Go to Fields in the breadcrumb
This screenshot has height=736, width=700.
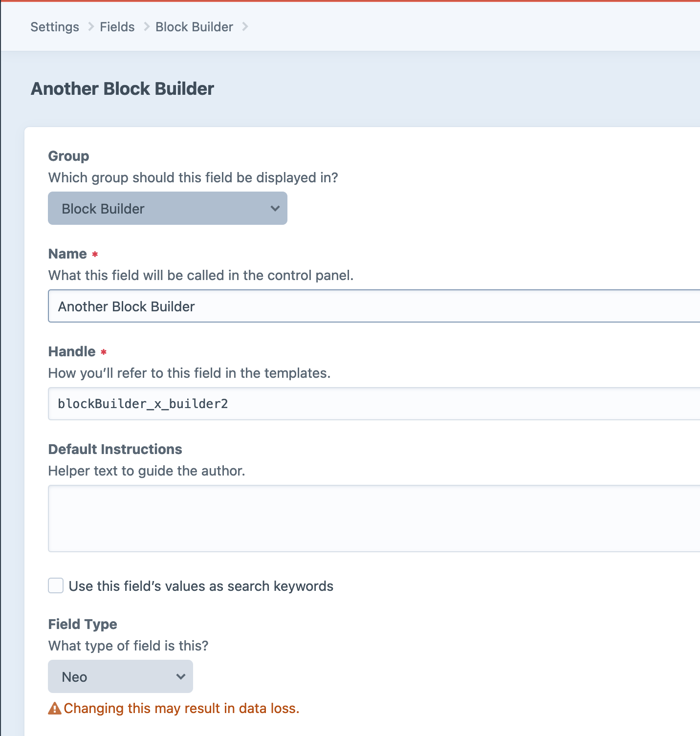(117, 27)
